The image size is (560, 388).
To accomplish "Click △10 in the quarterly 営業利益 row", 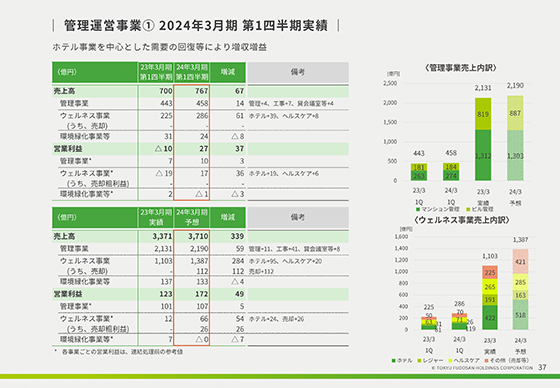I will coord(164,149).
